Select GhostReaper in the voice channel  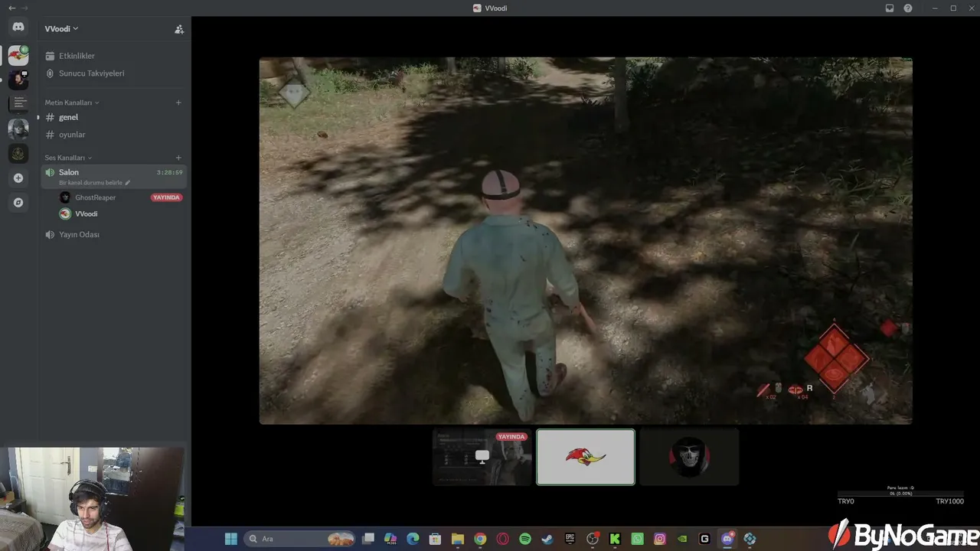(x=95, y=197)
